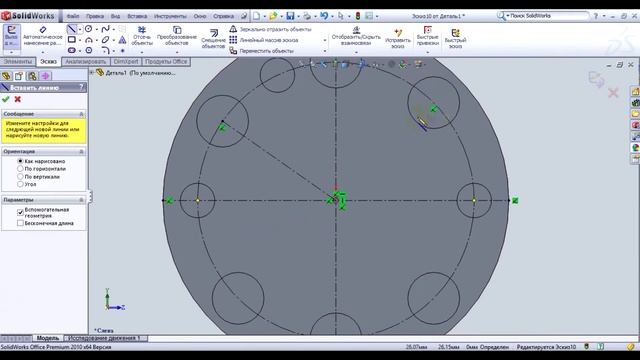This screenshot has height=360, width=640.
Task: Open FeatureManager design tree tab
Action: point(6,76)
